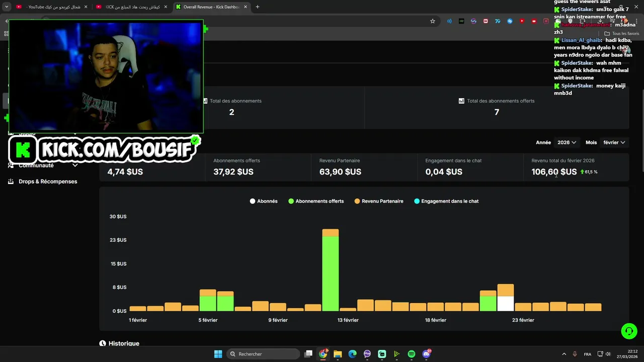Switch to the second YouTube tab about KICK

click(x=132, y=7)
